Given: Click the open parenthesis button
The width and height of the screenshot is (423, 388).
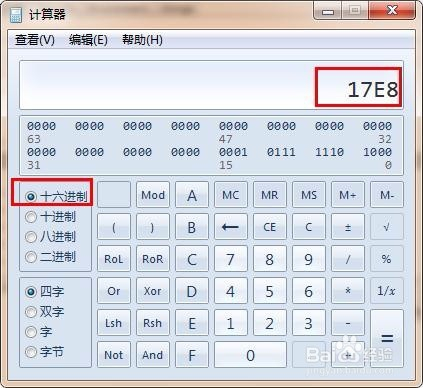Looking at the screenshot, I should (x=114, y=227).
